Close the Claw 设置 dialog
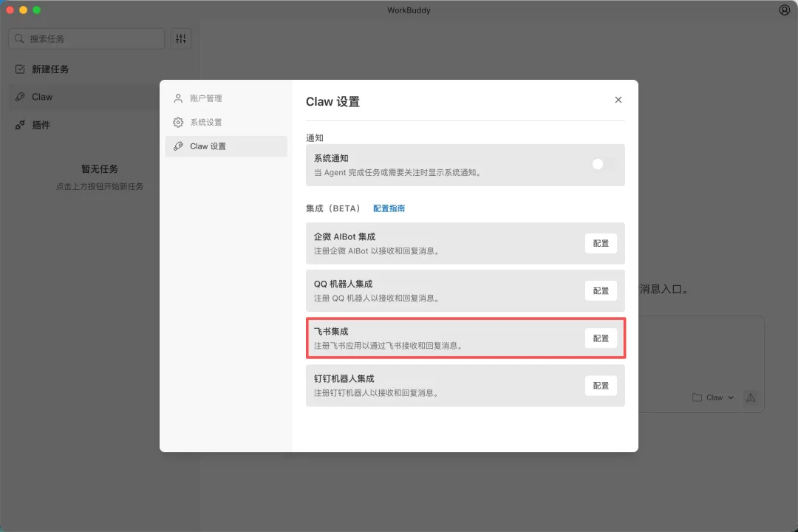The image size is (798, 532). (618, 100)
